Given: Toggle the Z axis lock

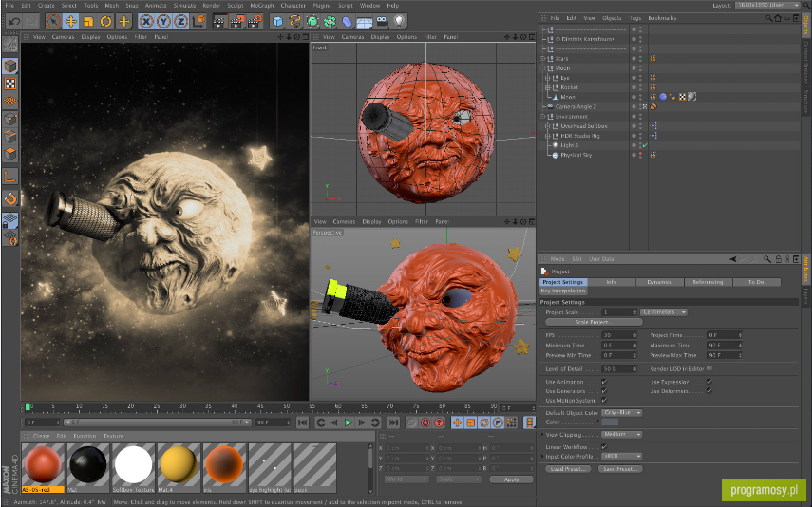Looking at the screenshot, I should (x=180, y=21).
